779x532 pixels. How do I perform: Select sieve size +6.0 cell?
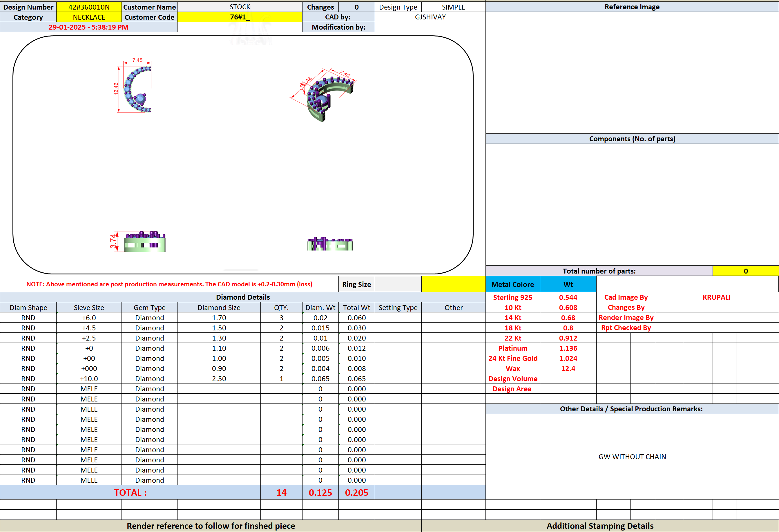click(89, 317)
